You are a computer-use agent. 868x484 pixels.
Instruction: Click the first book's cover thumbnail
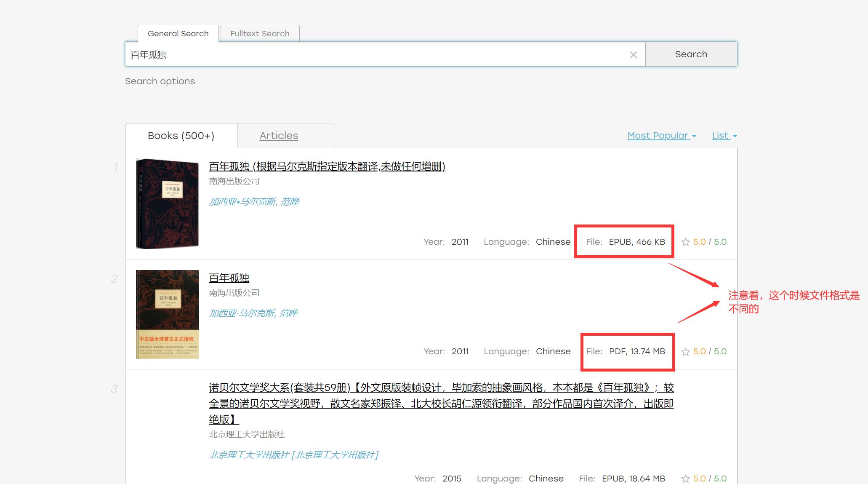(x=167, y=202)
